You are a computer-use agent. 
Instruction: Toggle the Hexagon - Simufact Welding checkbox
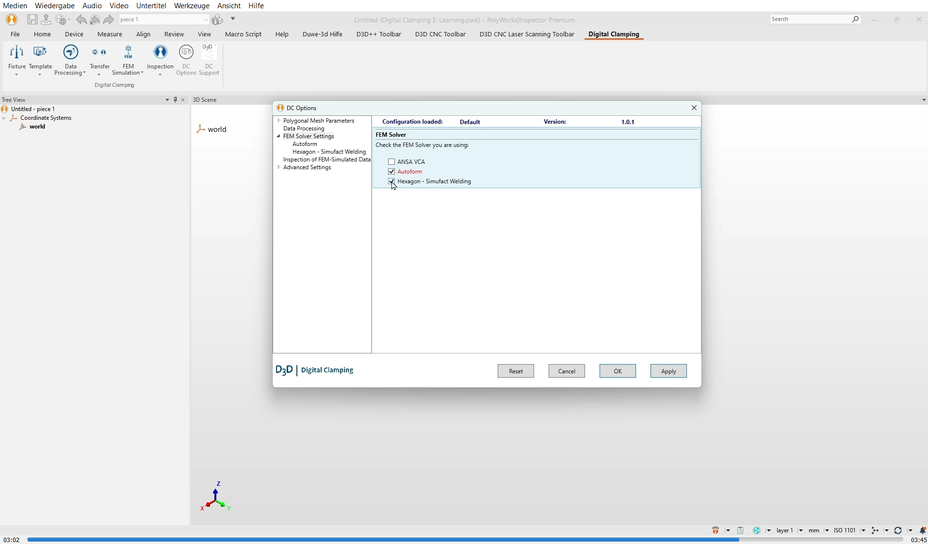391,181
